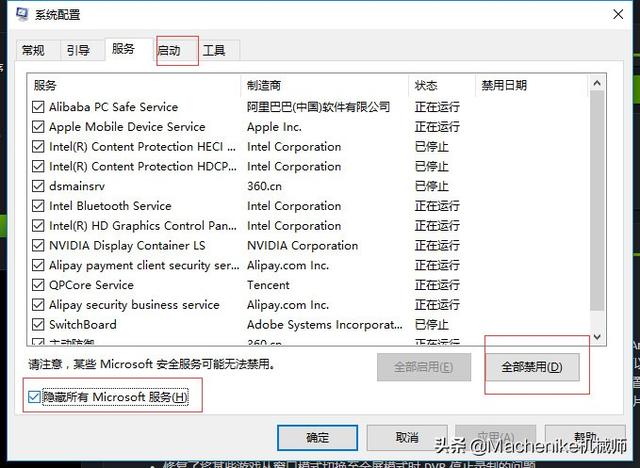Toggle Apple Mobile Device Service checkbox
Image resolution: width=640 pixels, height=468 pixels.
(x=38, y=127)
